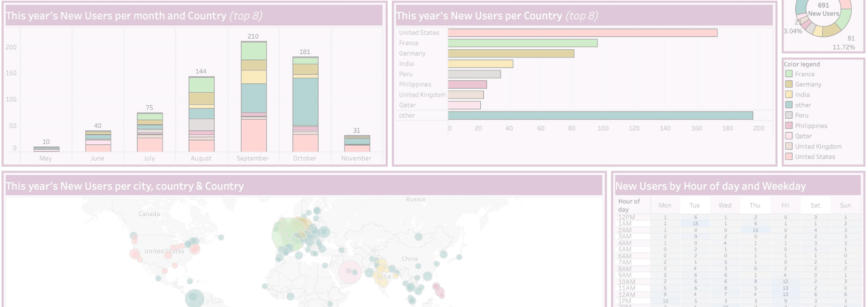
Task: Select the September stacked bar's pink bottom segment
Action: click(254, 135)
